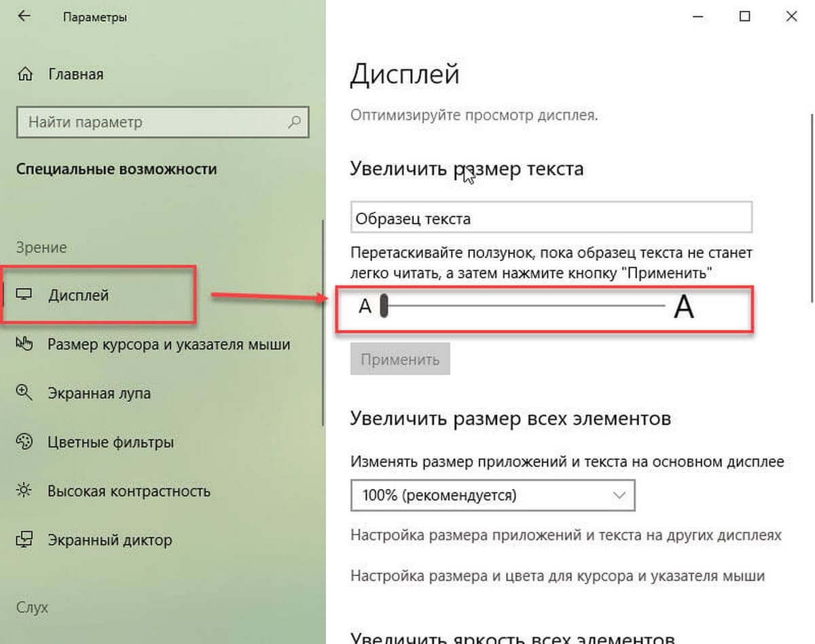Image resolution: width=815 pixels, height=644 pixels.
Task: Click the home icon next to Главная
Action: coord(26,74)
